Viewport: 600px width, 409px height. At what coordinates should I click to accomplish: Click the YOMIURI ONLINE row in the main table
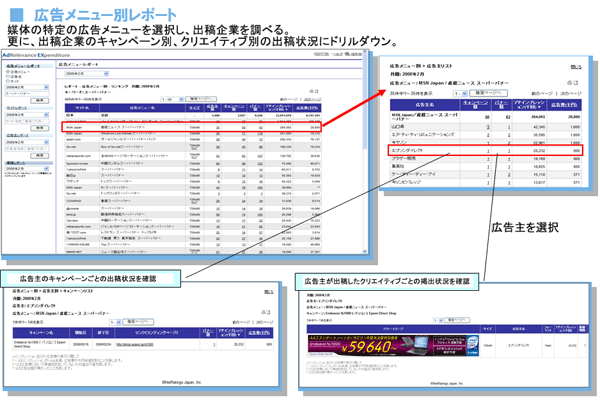193,244
